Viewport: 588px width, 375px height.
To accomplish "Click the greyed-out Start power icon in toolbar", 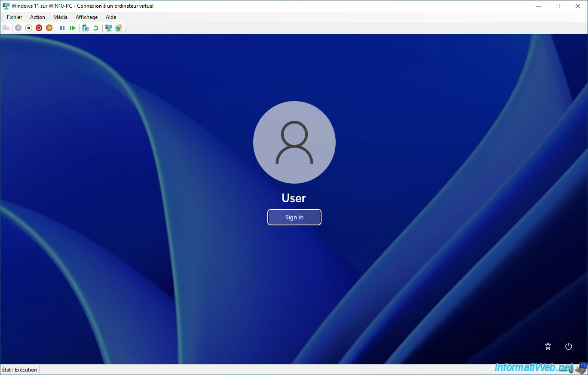I will (x=18, y=28).
